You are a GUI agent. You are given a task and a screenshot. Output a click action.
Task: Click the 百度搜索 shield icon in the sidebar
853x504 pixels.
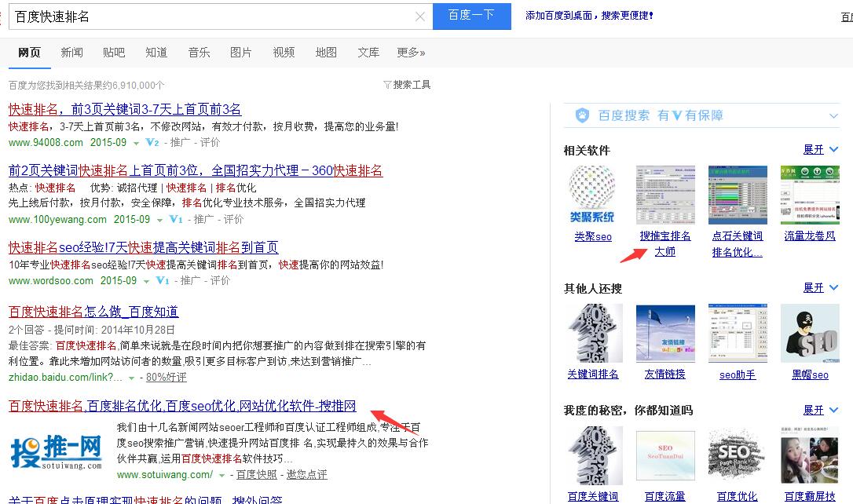582,115
